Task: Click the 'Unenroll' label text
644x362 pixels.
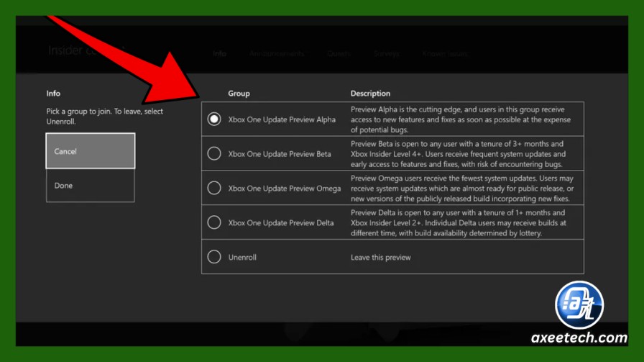Action: 242,258
